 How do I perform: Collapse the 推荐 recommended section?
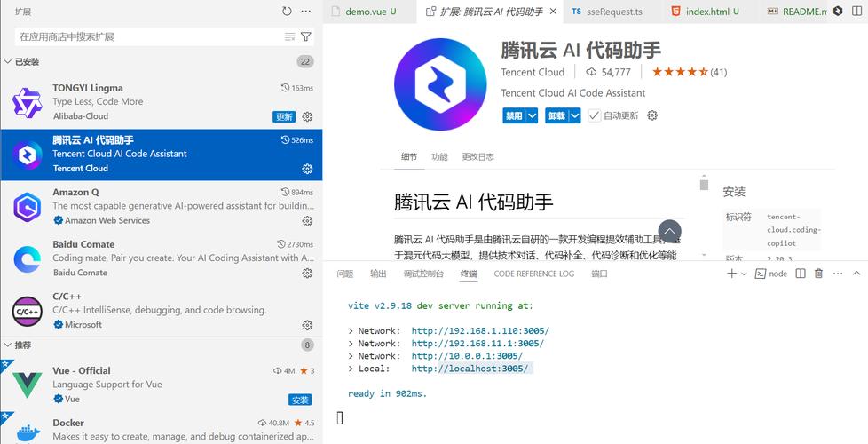click(x=8, y=345)
